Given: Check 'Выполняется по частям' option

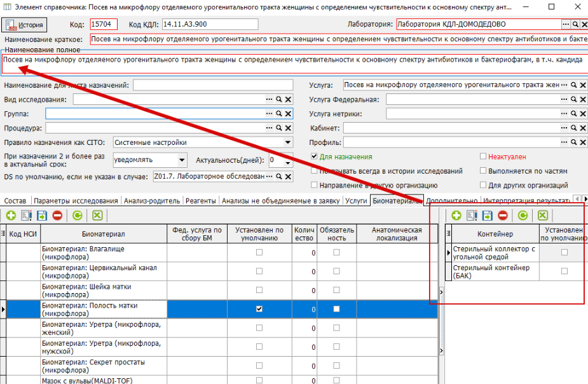Looking at the screenshot, I should click(x=483, y=171).
